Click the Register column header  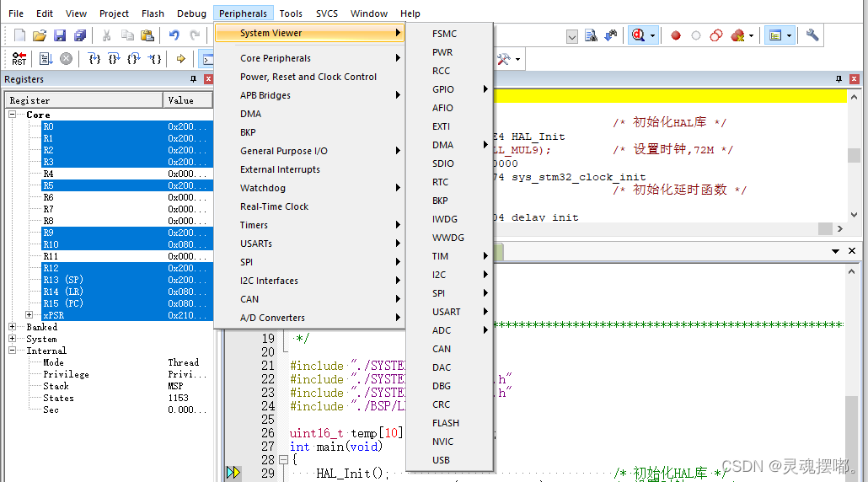(x=84, y=100)
